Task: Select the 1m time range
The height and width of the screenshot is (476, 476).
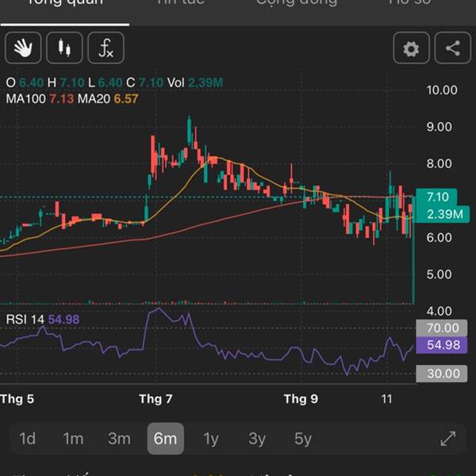Action: pyautogui.click(x=73, y=439)
